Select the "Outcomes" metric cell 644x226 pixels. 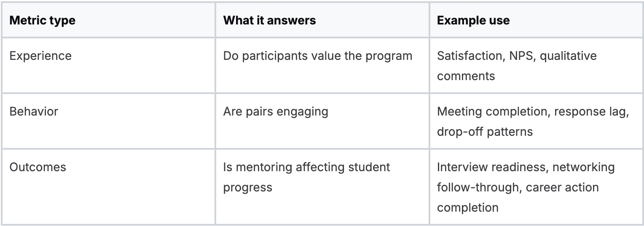click(x=38, y=167)
